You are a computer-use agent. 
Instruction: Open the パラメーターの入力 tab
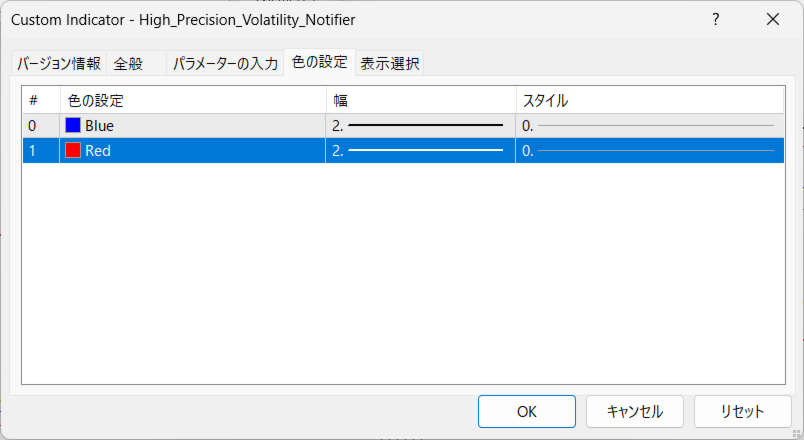(225, 64)
